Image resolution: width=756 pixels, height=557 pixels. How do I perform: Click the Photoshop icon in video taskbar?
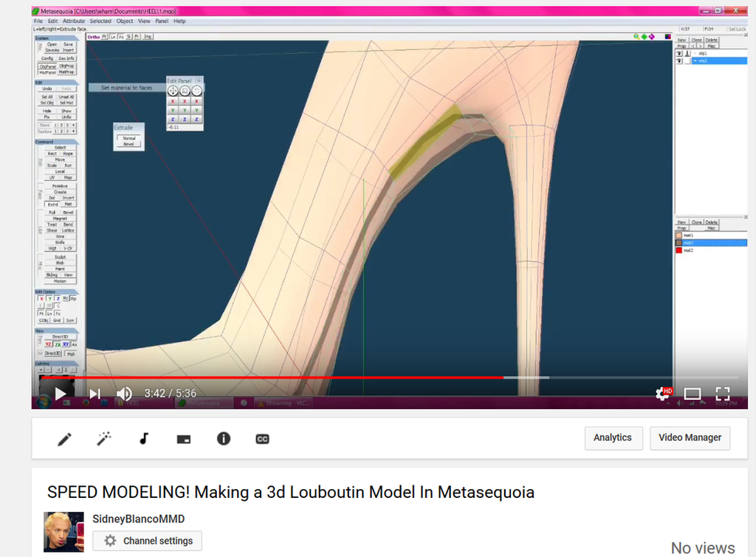tap(104, 403)
